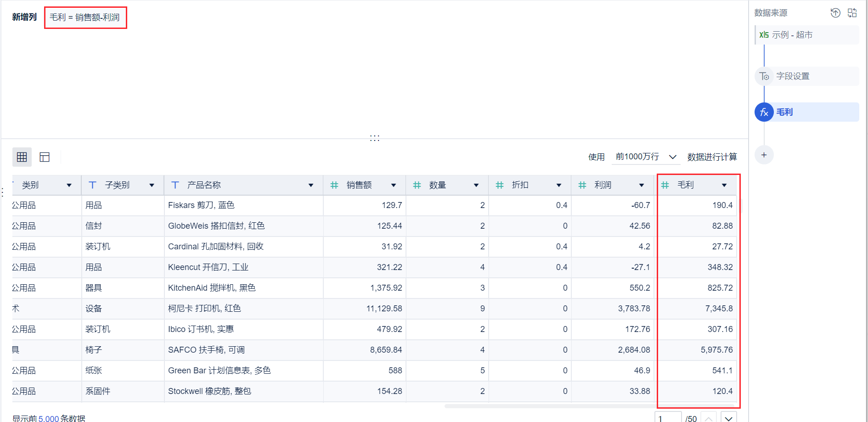This screenshot has width=868, height=422.
Task: Click the text type icon of 产品名称
Action: point(175,185)
